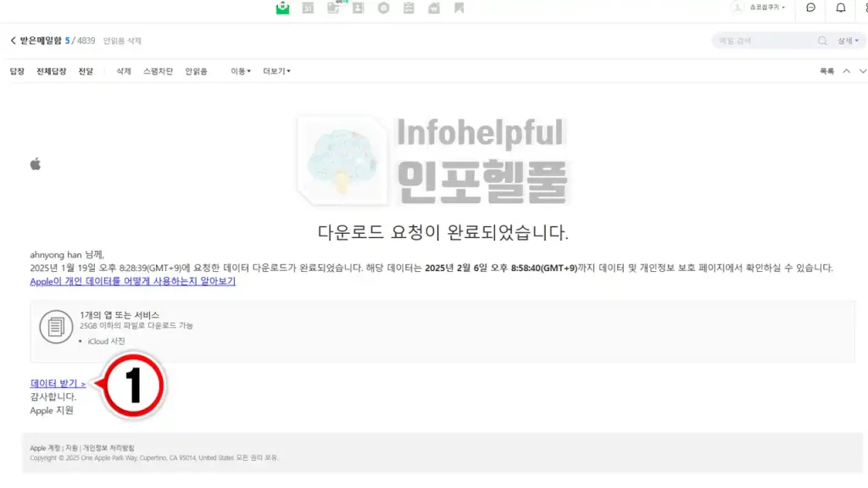The width and height of the screenshot is (868, 488).
Task: Expand the 상세 search options dropdown
Action: pyautogui.click(x=848, y=41)
